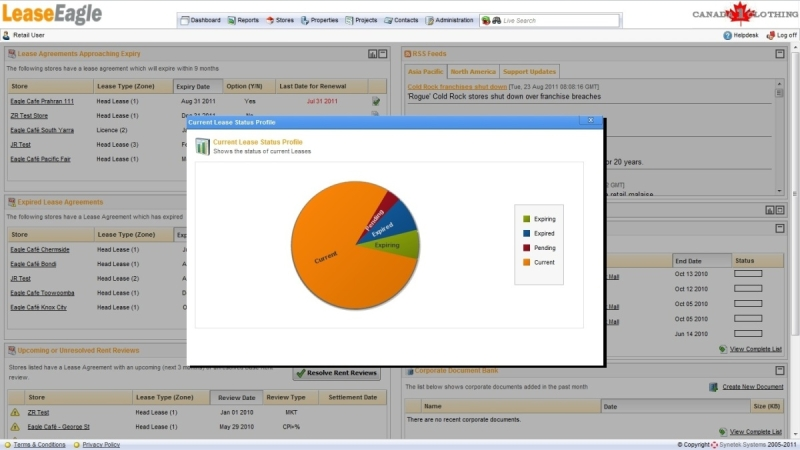Sort by Review Date column
The height and width of the screenshot is (450, 800).
click(236, 397)
